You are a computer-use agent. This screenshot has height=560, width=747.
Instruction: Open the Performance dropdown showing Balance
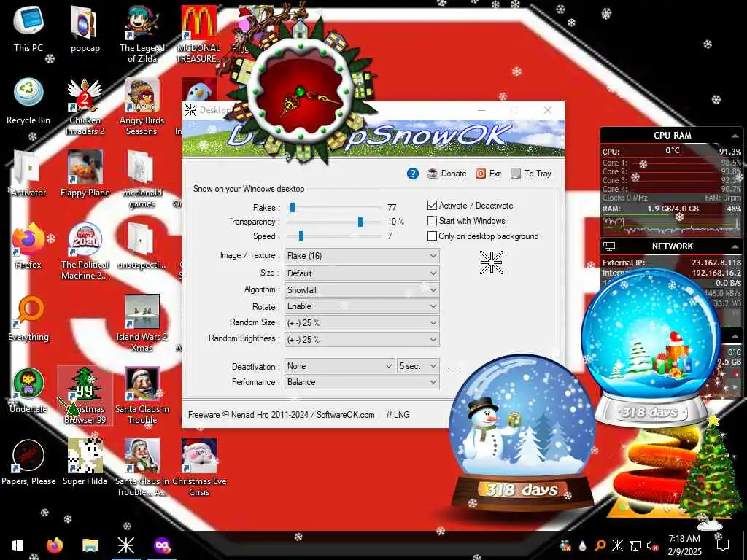[362, 382]
